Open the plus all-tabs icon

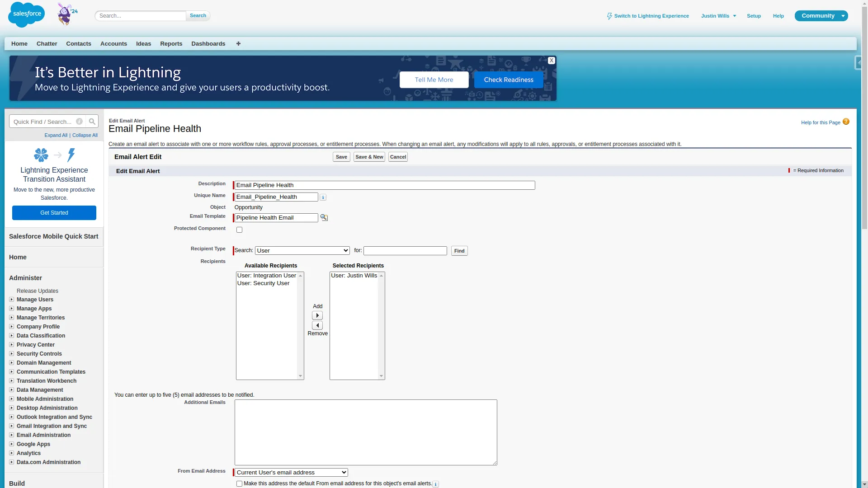point(238,44)
